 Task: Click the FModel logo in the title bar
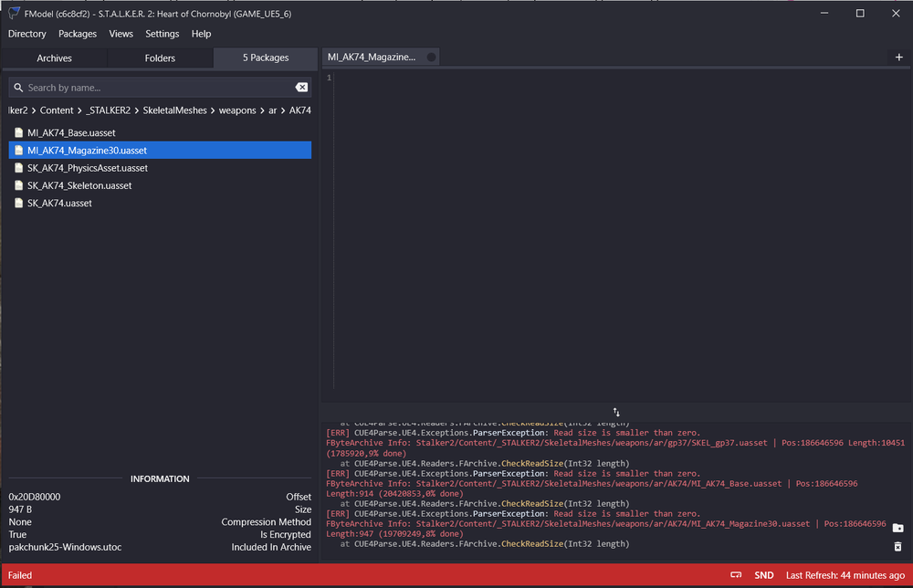point(15,13)
